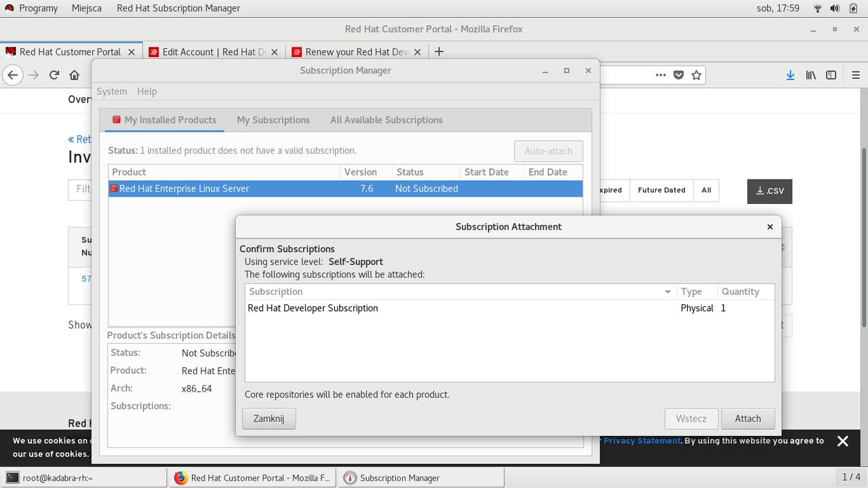Download inventory as .CSV

pyautogui.click(x=770, y=191)
